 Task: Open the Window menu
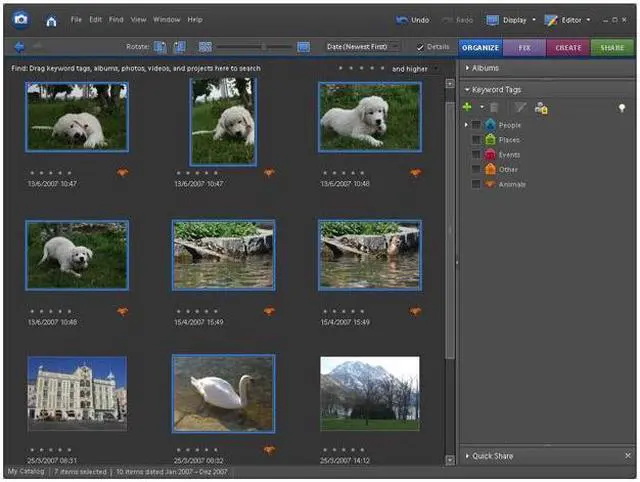pos(167,20)
